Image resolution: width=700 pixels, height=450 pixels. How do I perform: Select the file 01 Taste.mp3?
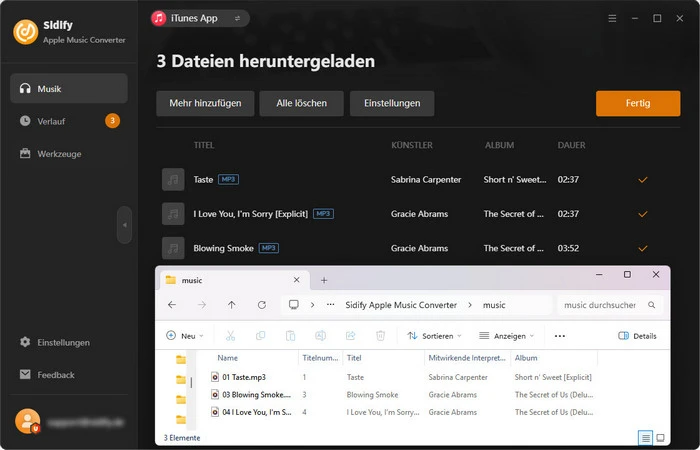(x=244, y=377)
